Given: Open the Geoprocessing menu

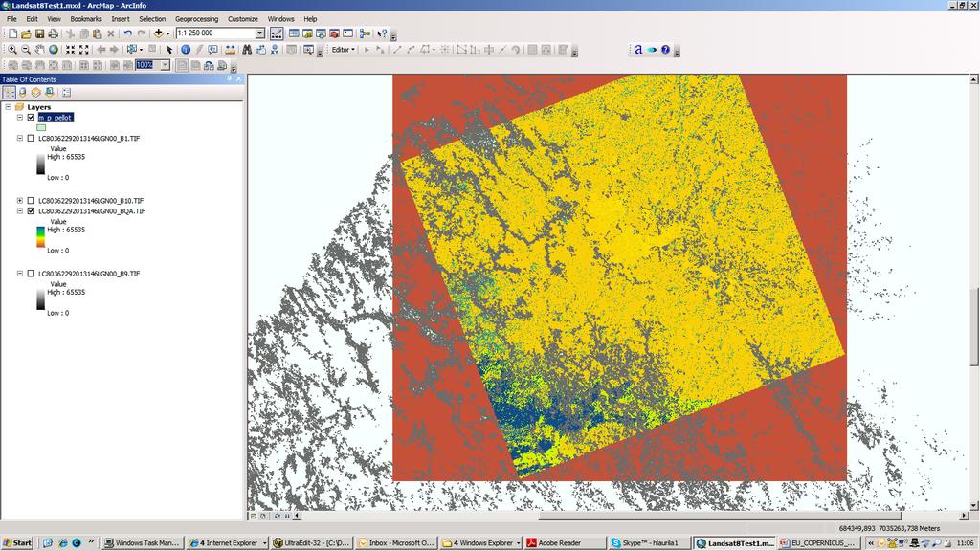Looking at the screenshot, I should 196,19.
